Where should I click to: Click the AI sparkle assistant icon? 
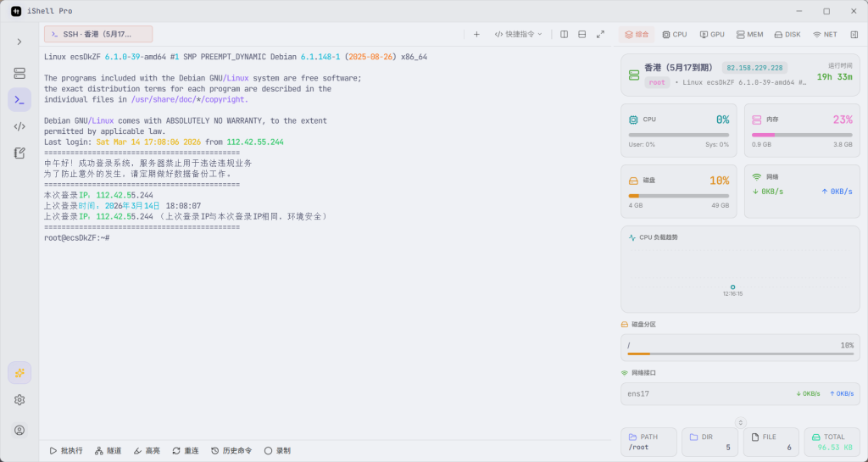tap(19, 372)
